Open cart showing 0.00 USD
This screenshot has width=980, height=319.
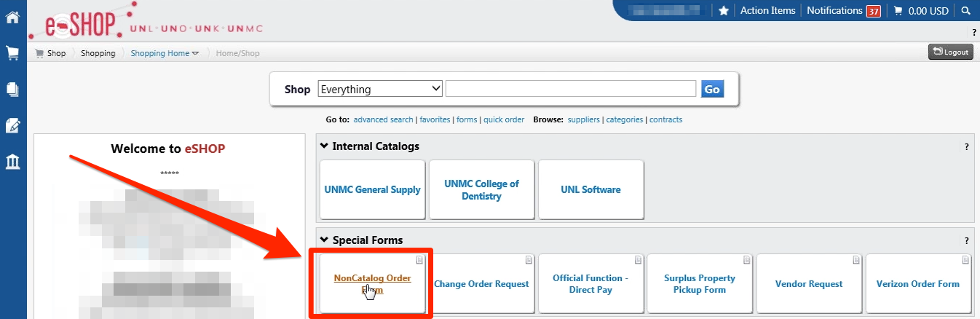click(921, 11)
